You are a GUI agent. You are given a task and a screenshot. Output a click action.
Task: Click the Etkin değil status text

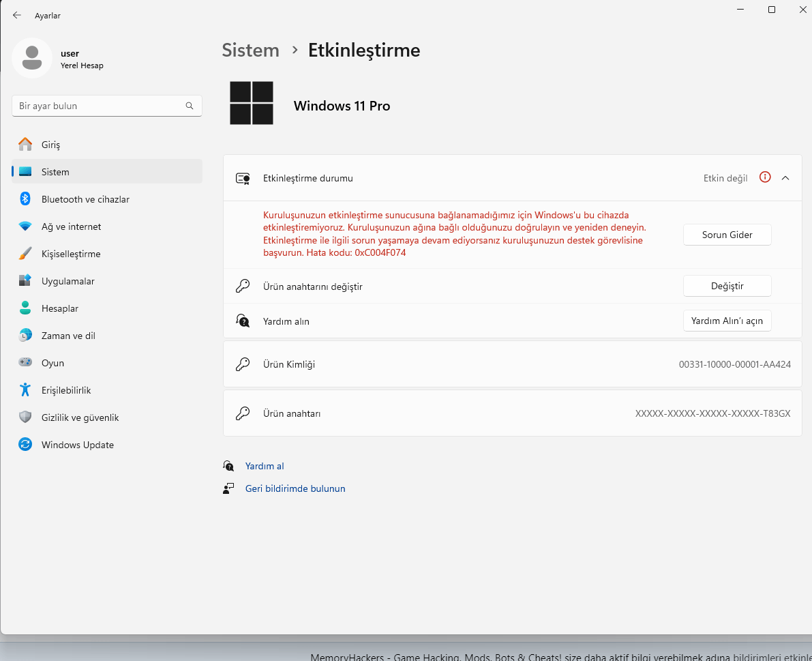point(725,178)
